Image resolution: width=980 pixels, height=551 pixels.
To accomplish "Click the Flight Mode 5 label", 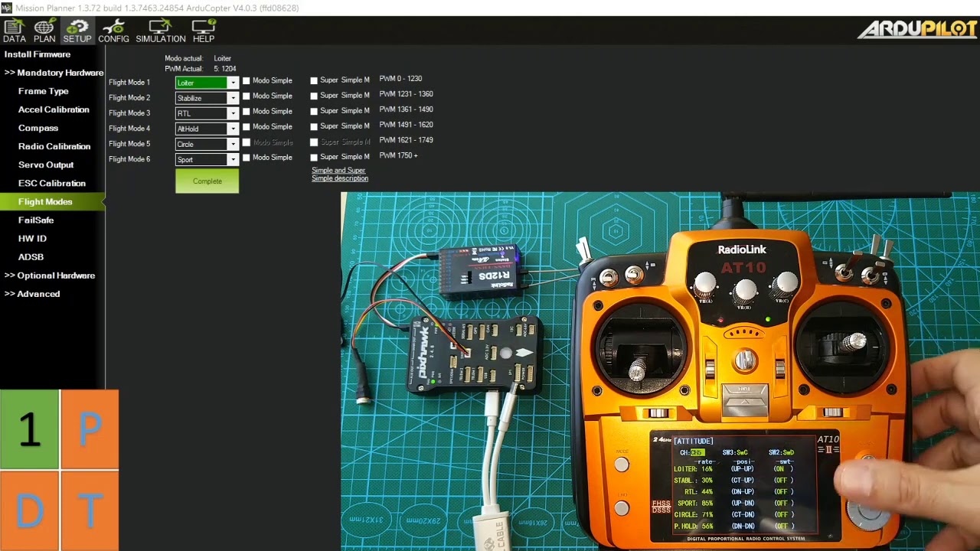I will [x=129, y=144].
